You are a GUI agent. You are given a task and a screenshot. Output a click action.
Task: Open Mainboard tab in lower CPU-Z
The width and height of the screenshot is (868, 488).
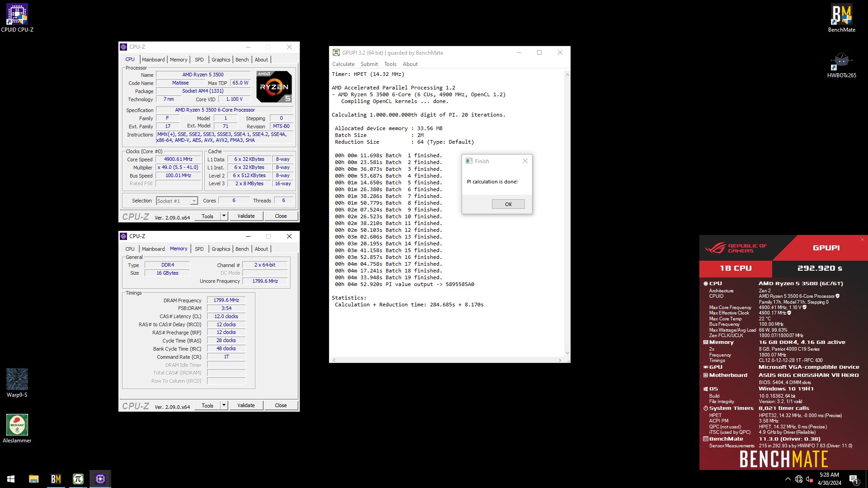click(x=153, y=249)
